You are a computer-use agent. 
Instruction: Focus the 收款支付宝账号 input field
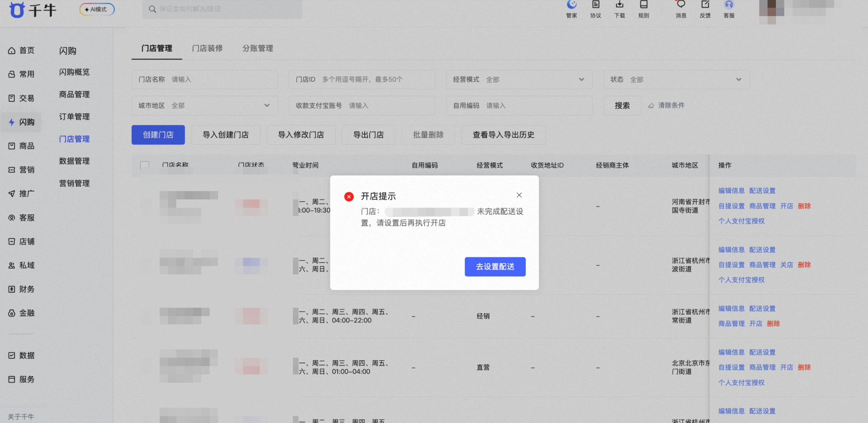tap(362, 105)
